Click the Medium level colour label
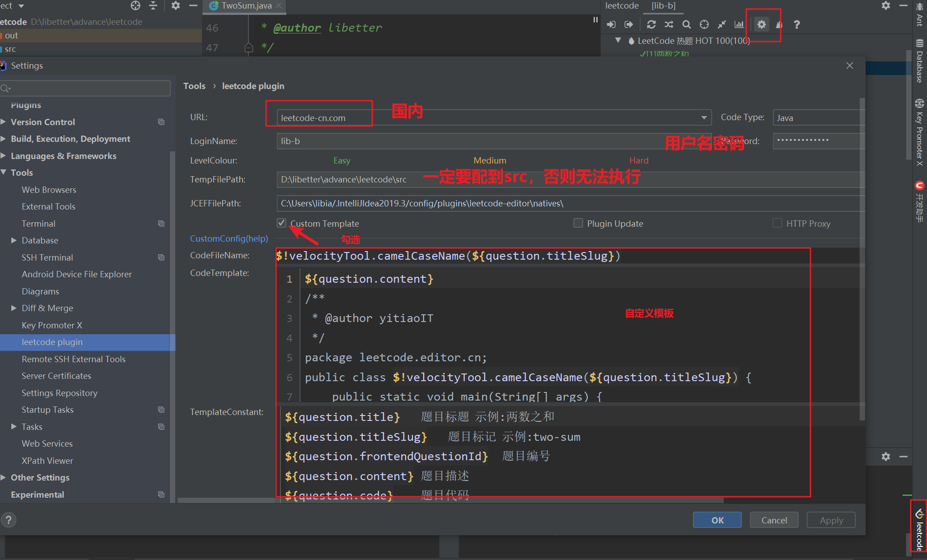This screenshot has height=560, width=927. tap(490, 160)
